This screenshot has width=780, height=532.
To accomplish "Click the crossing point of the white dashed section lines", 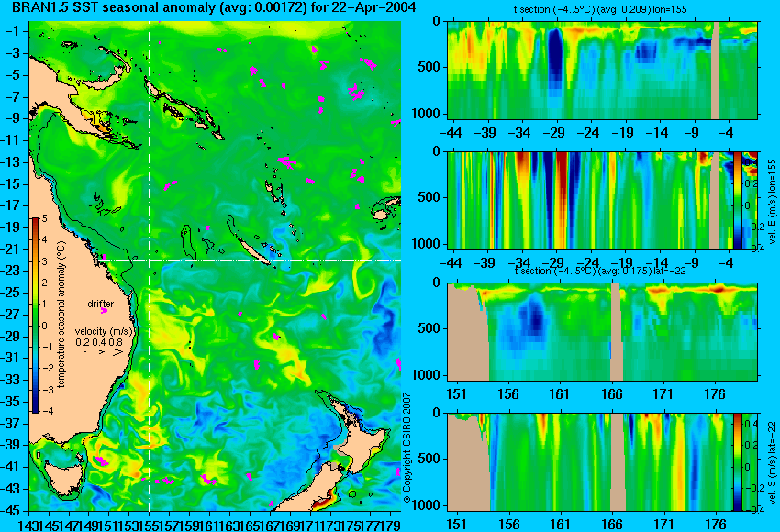I will pos(150,260).
